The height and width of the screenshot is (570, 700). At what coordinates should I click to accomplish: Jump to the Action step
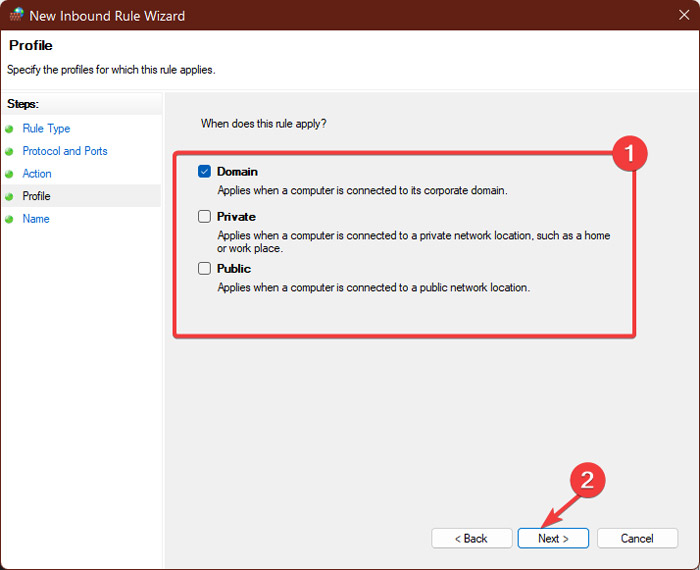(37, 174)
